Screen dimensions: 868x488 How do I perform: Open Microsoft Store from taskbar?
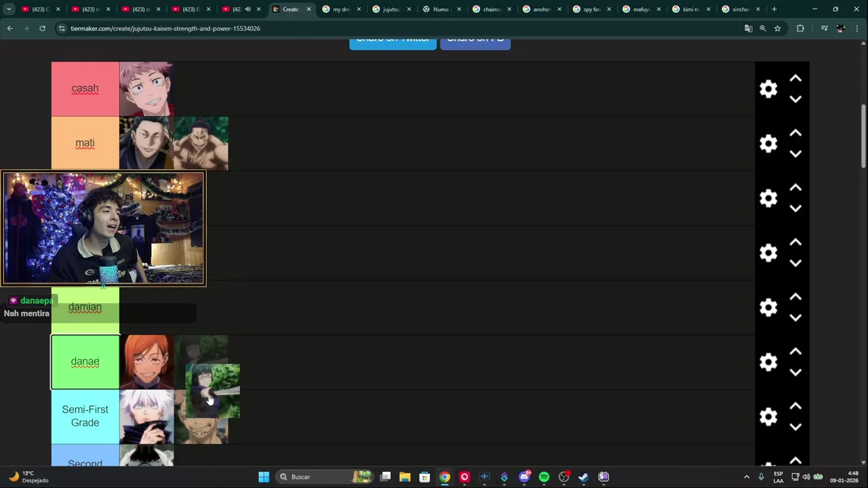(x=425, y=477)
